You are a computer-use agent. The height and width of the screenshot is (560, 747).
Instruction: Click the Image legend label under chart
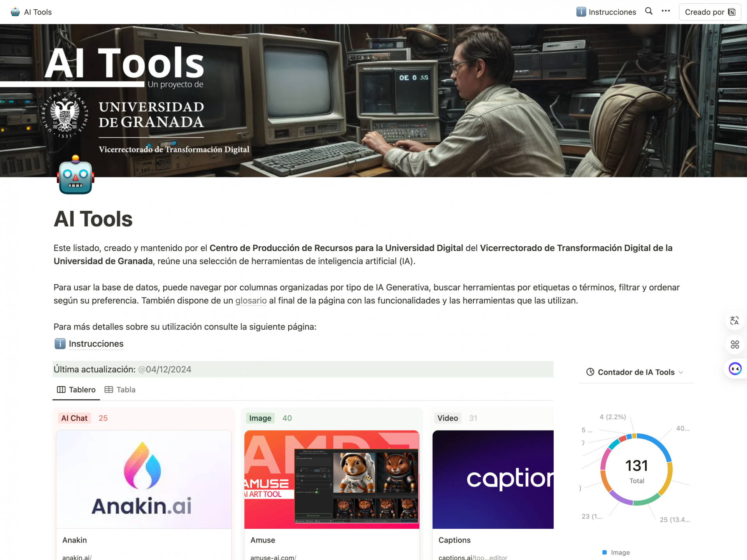pos(620,552)
